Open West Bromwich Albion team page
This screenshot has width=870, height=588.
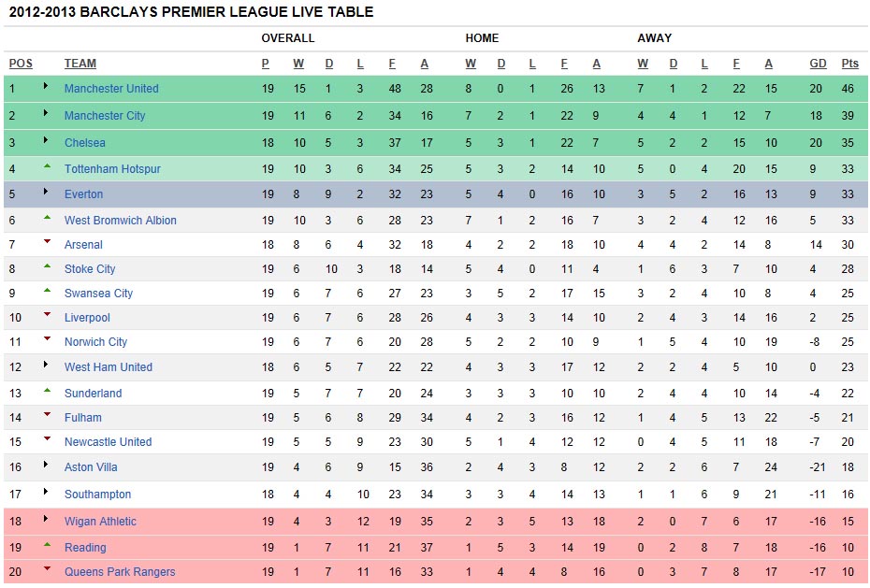click(x=121, y=220)
